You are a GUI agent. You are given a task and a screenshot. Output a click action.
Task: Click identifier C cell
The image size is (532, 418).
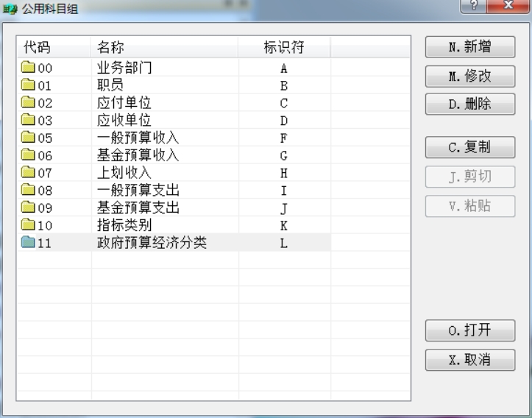tap(284, 103)
